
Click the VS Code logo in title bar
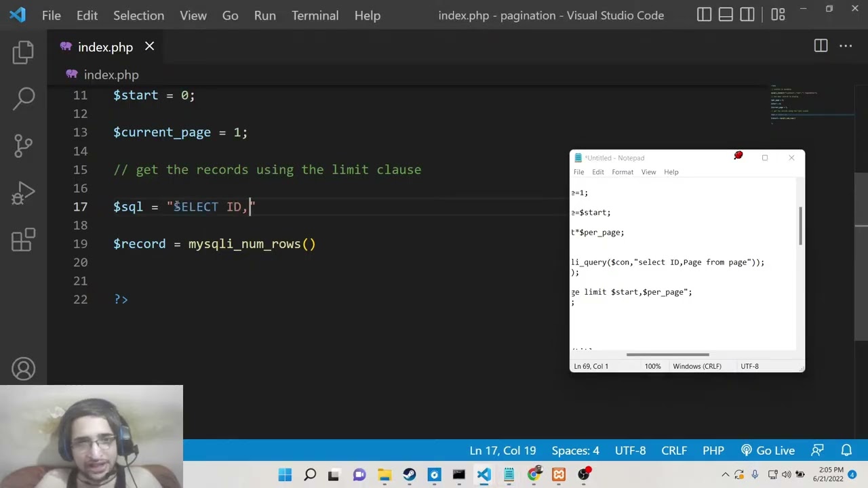[18, 15]
